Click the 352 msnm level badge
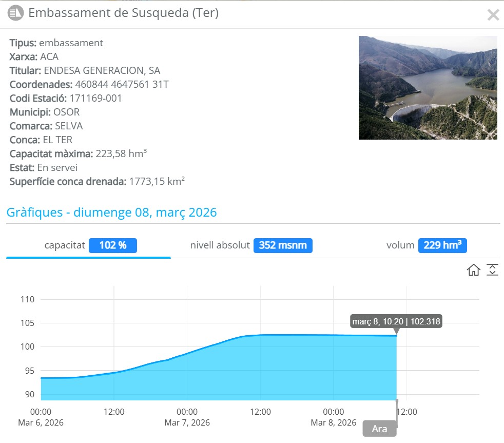The width and height of the screenshot is (504, 443). point(283,245)
